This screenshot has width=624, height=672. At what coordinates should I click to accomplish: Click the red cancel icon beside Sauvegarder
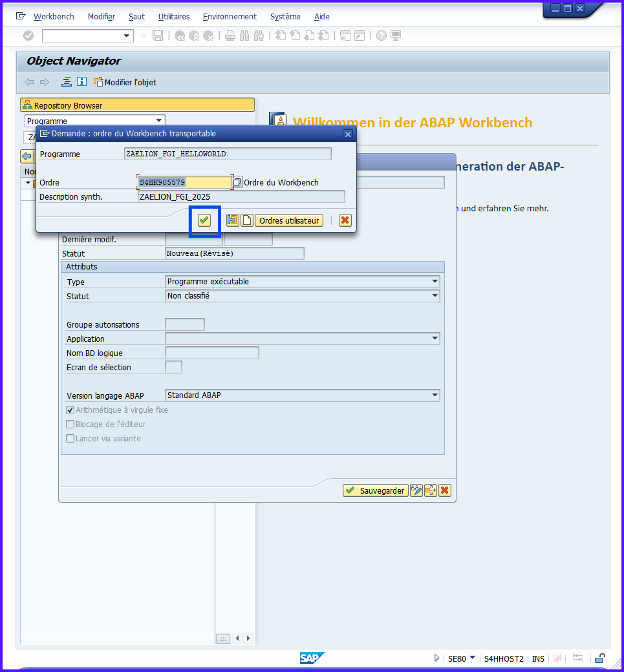(444, 490)
